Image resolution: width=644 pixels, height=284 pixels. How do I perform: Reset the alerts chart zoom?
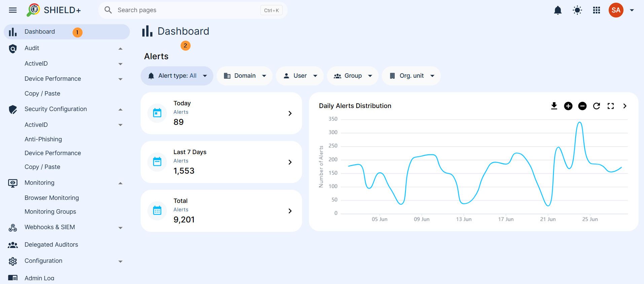(597, 106)
